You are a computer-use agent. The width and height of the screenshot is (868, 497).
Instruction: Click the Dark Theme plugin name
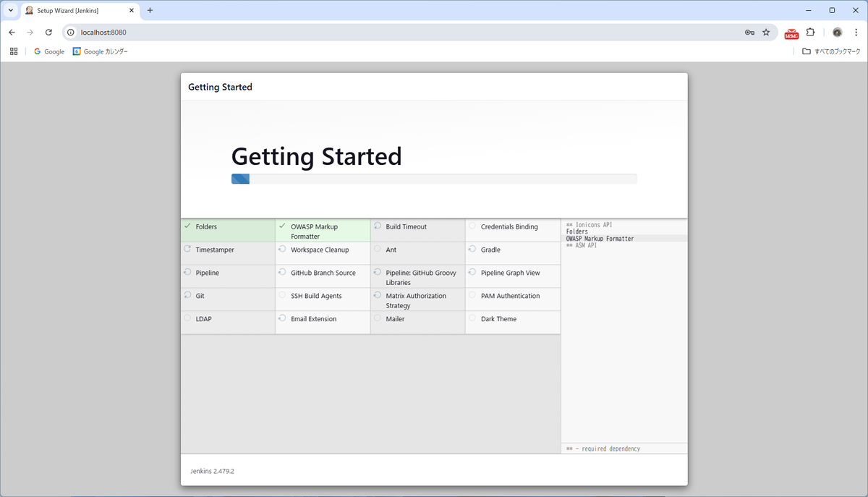coord(498,319)
